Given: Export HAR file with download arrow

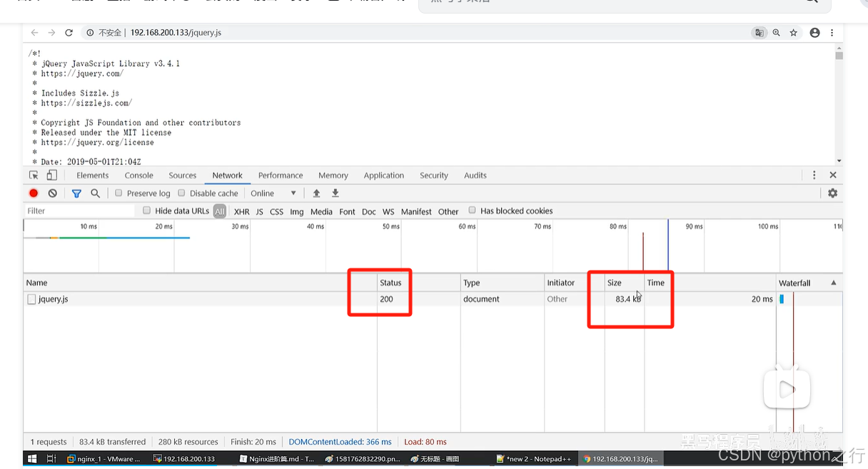Looking at the screenshot, I should coord(335,193).
